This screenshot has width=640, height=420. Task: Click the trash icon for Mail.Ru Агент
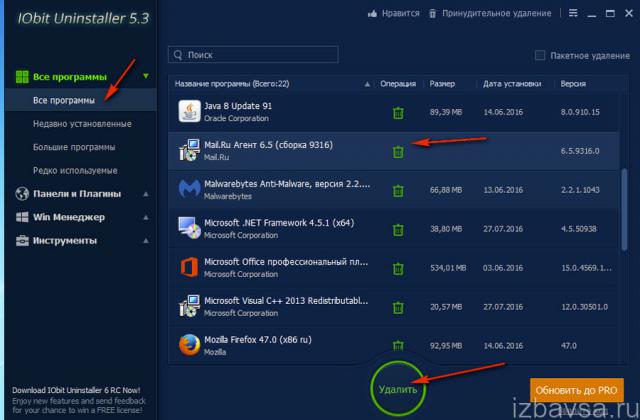pos(398,152)
